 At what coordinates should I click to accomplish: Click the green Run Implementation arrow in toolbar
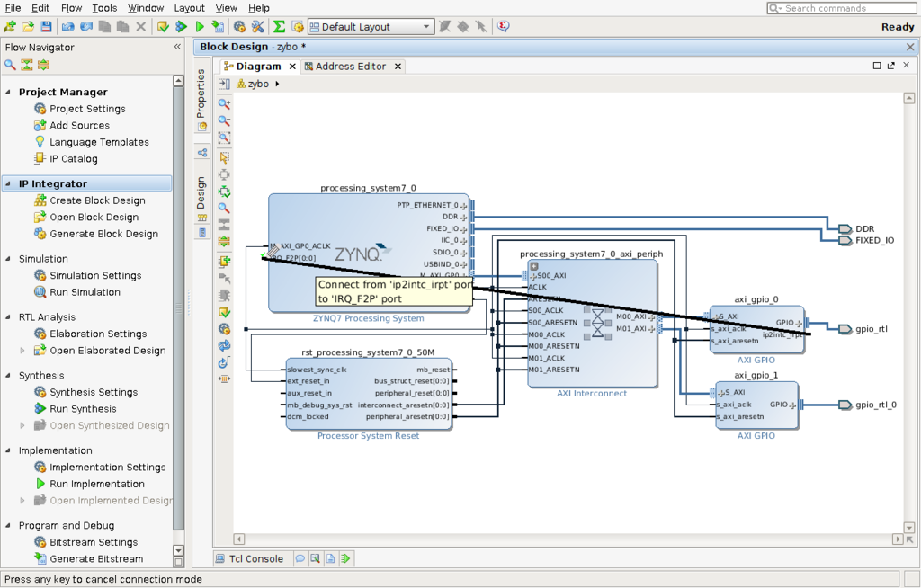200,26
